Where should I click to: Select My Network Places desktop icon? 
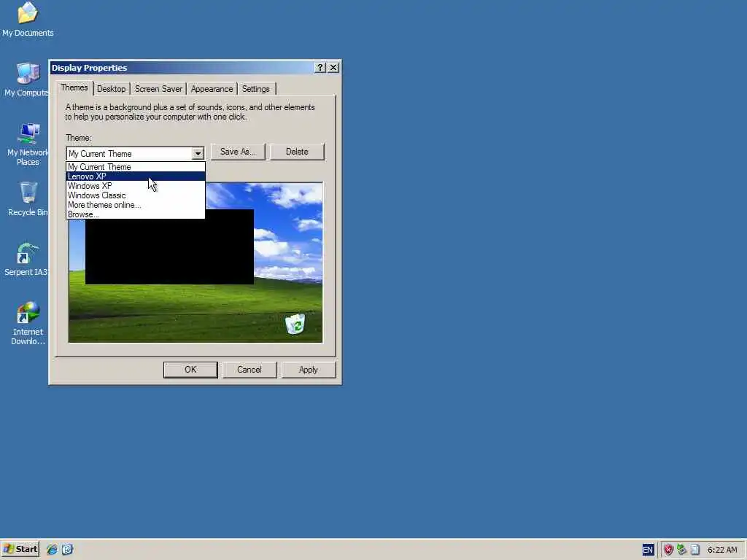click(x=28, y=144)
